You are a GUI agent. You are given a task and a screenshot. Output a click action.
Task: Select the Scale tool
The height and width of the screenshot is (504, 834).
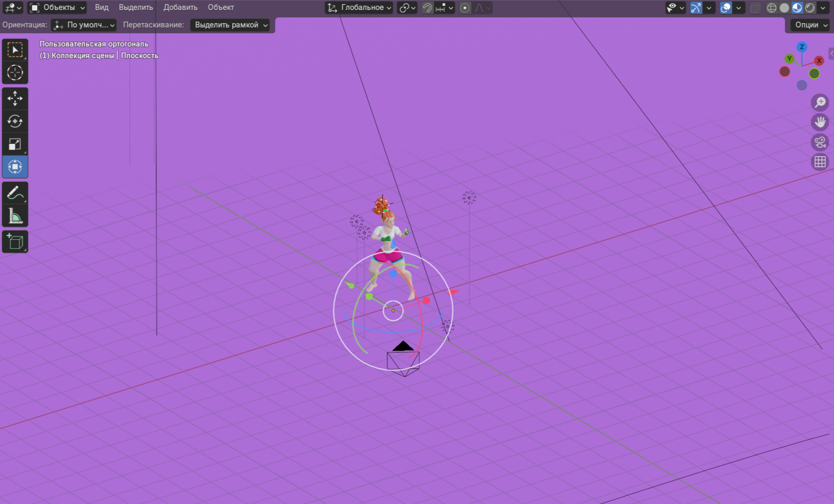click(x=15, y=144)
